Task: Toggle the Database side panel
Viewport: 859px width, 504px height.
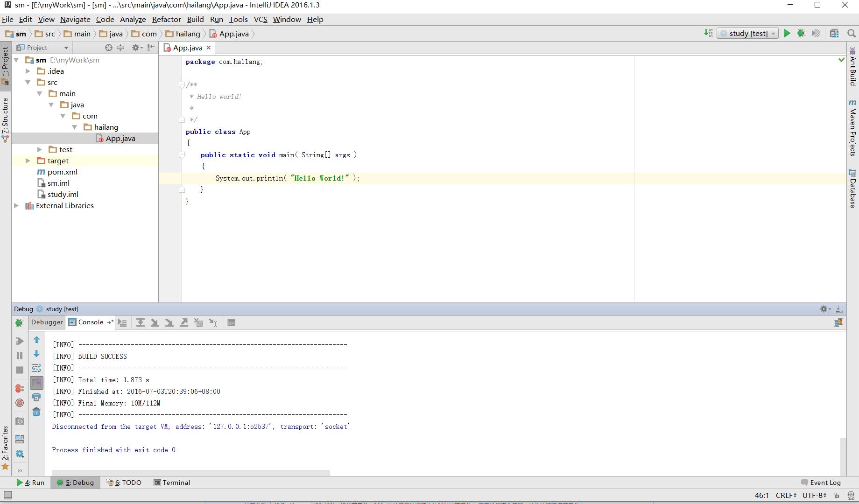Action: point(852,189)
